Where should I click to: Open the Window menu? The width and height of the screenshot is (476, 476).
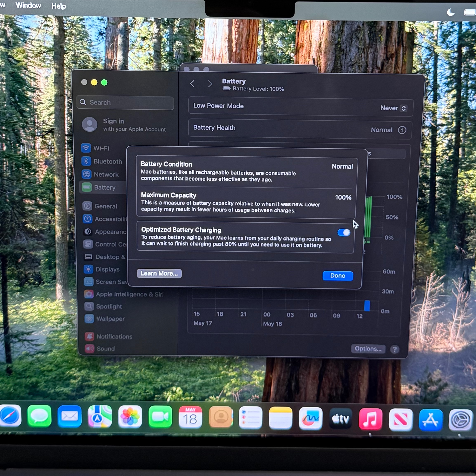(28, 5)
